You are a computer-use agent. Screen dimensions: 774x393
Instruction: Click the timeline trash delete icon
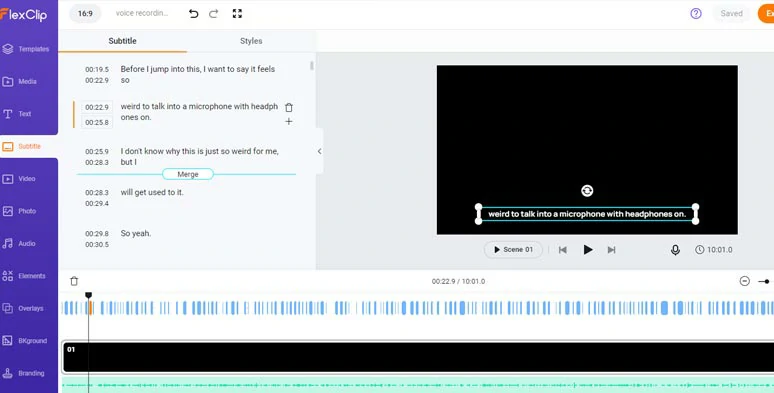click(x=74, y=281)
